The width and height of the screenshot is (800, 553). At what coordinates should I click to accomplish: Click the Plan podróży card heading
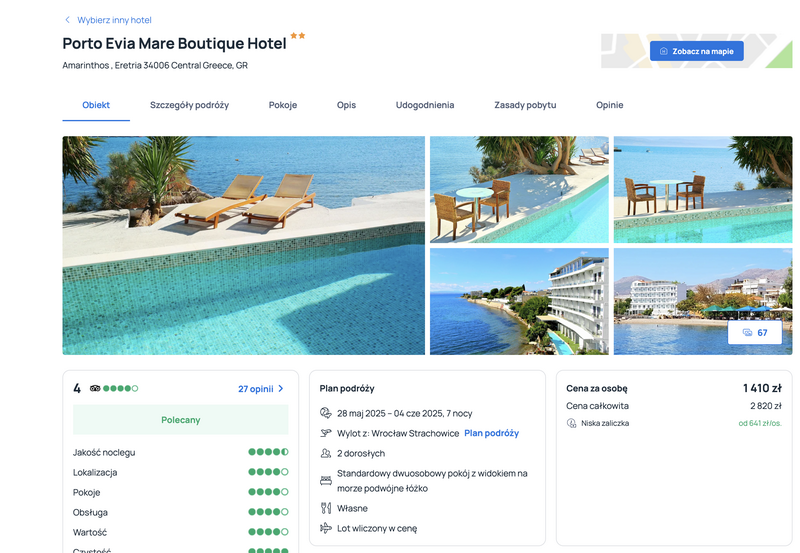click(x=347, y=388)
